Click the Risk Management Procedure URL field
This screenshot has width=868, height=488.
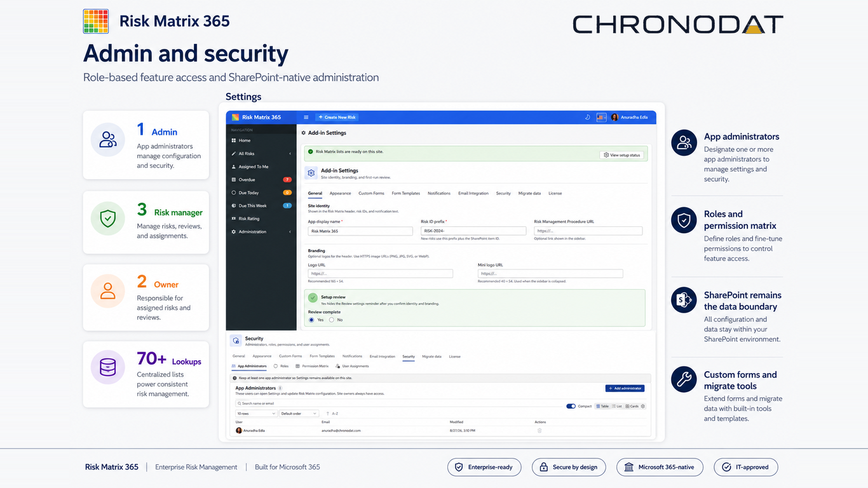tap(588, 231)
